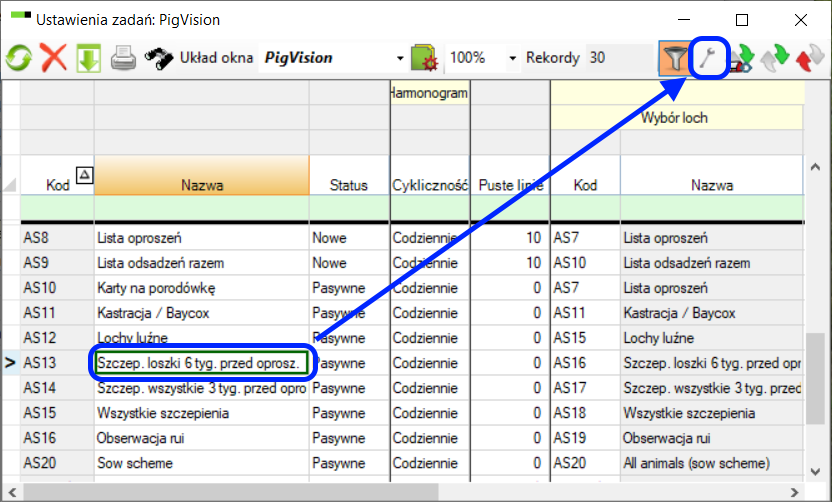The height and width of the screenshot is (502, 832).
Task: Click the AS13 current-row indicator
Action: pos(10,363)
